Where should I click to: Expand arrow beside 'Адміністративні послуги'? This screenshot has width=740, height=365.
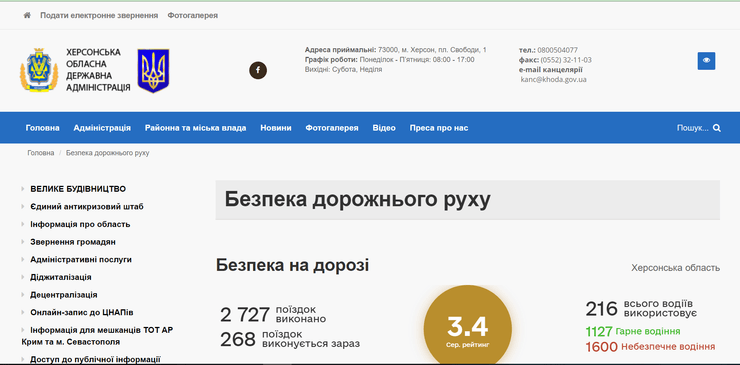click(23, 260)
